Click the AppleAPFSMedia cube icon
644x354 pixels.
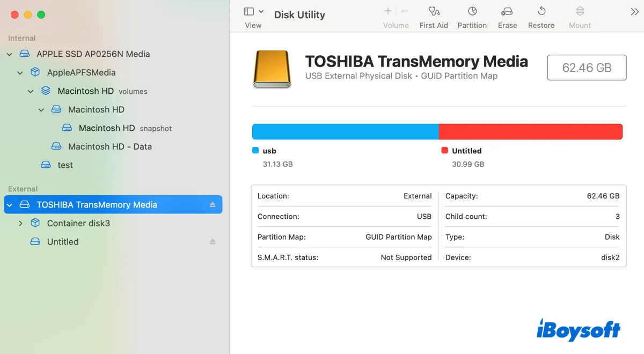tap(35, 72)
